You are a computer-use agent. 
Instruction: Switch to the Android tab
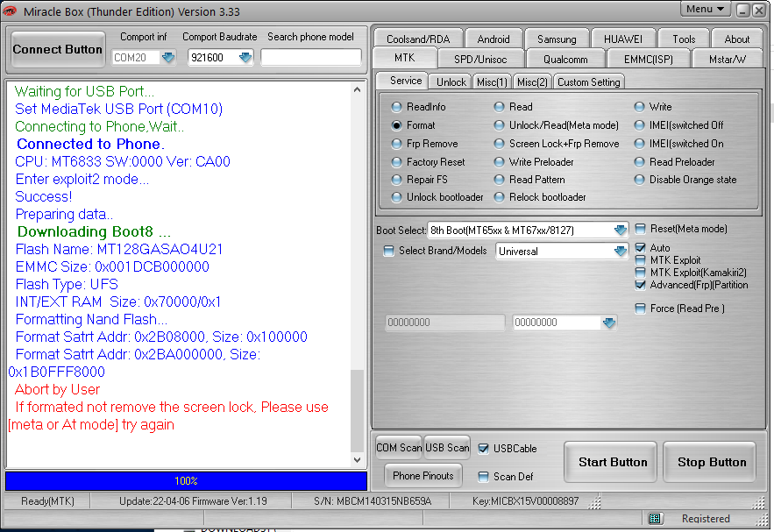click(494, 39)
